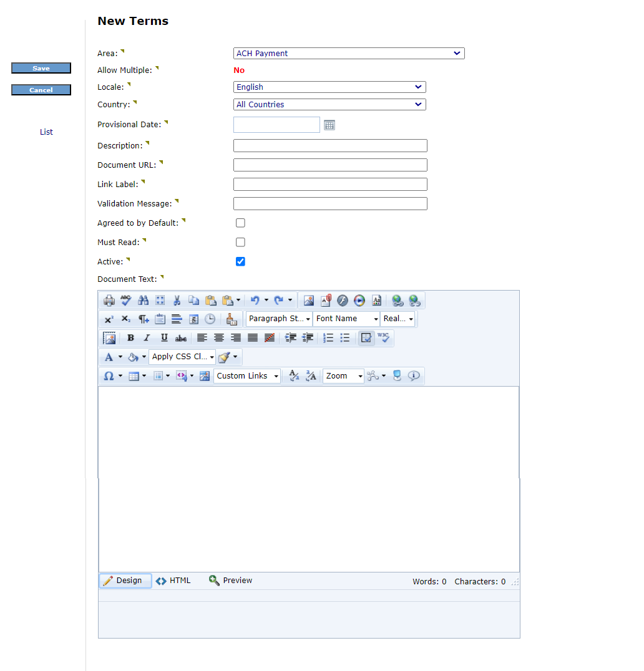Expand the Country dropdown
The width and height of the screenshot is (644, 671).
(329, 105)
